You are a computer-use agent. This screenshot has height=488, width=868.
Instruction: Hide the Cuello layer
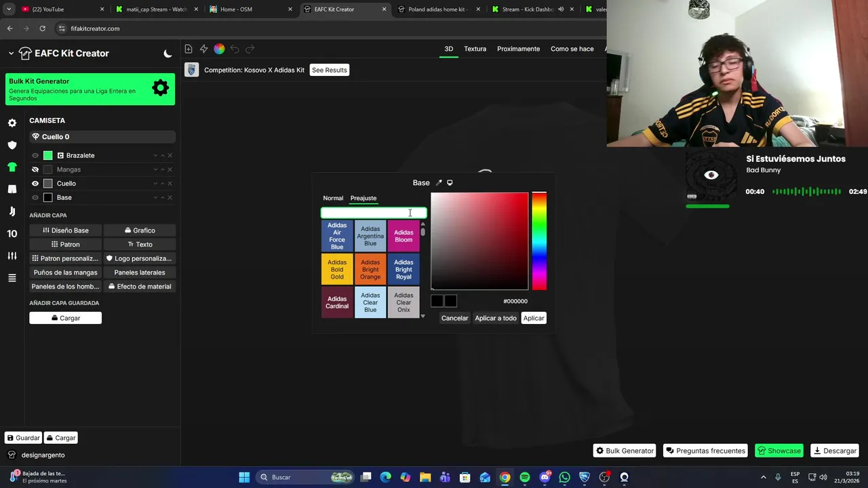(35, 184)
